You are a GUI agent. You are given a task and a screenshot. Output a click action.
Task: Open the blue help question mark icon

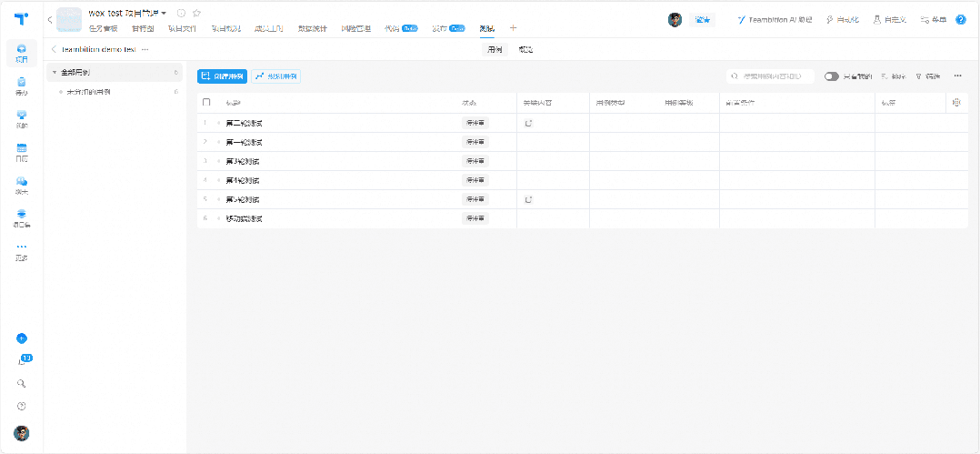(x=961, y=19)
